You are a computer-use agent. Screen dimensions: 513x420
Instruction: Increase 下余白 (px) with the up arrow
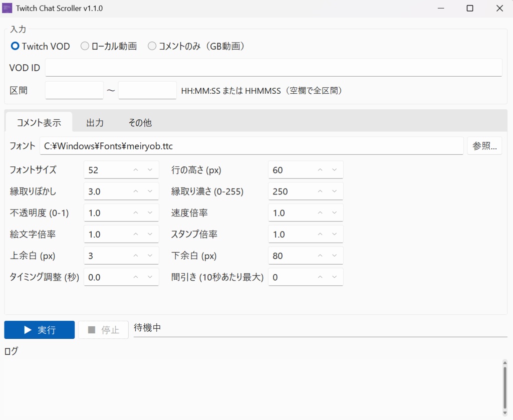pos(320,256)
